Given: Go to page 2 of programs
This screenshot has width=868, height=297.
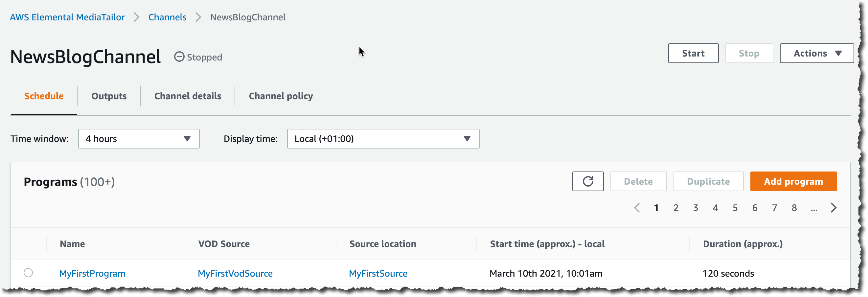Looking at the screenshot, I should 676,208.
